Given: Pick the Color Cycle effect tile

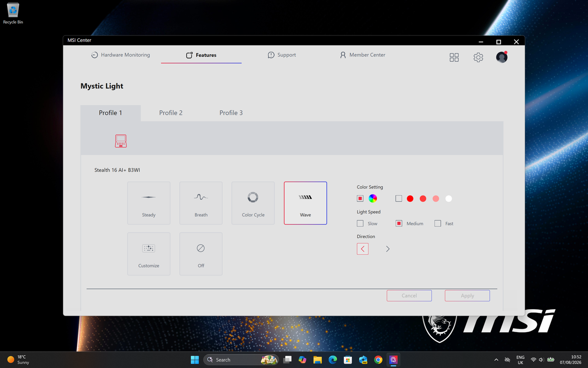Looking at the screenshot, I should (253, 203).
